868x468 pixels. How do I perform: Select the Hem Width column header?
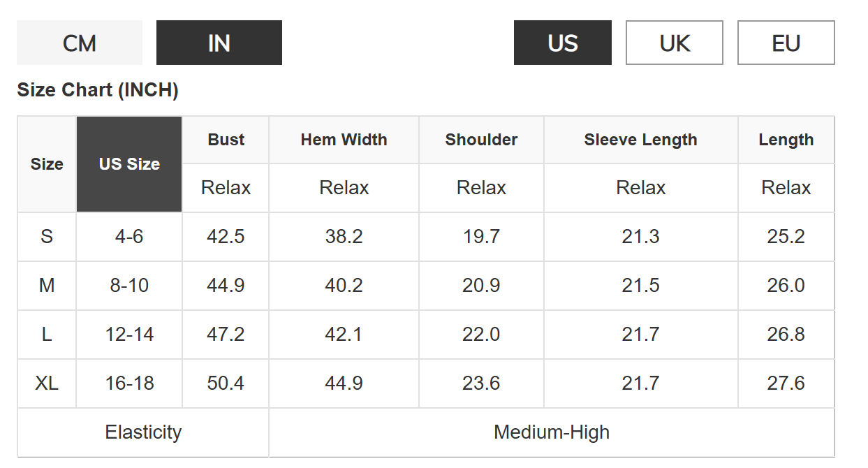(x=344, y=140)
